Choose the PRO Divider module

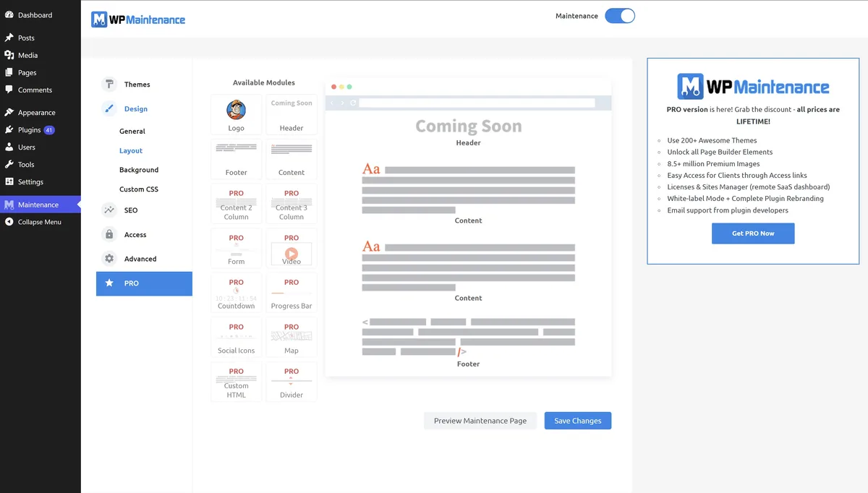[x=292, y=382]
